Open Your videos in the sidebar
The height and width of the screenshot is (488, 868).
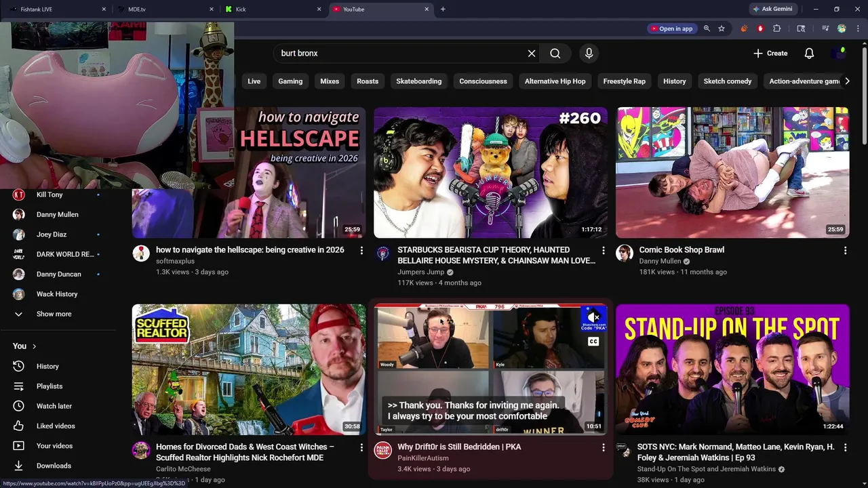tap(58, 446)
